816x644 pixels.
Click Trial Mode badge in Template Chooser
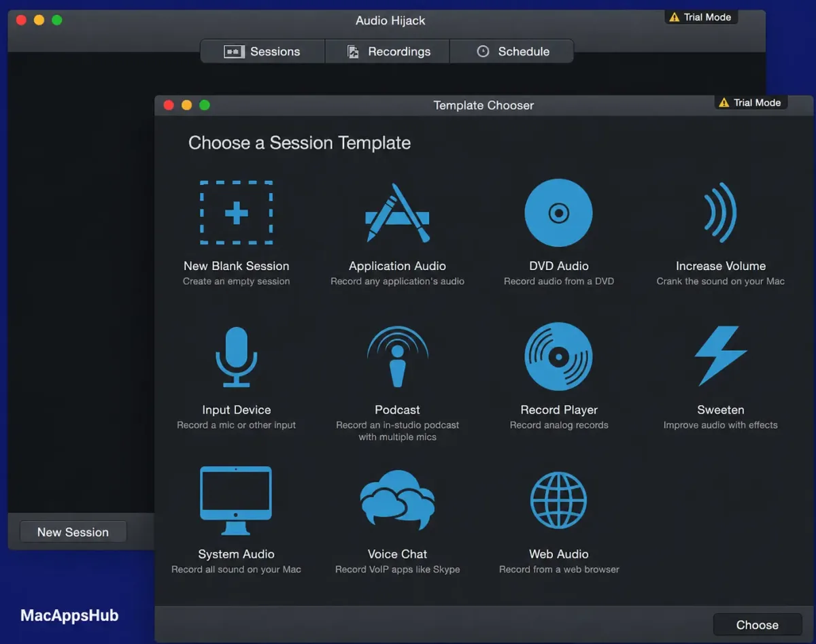(x=751, y=103)
